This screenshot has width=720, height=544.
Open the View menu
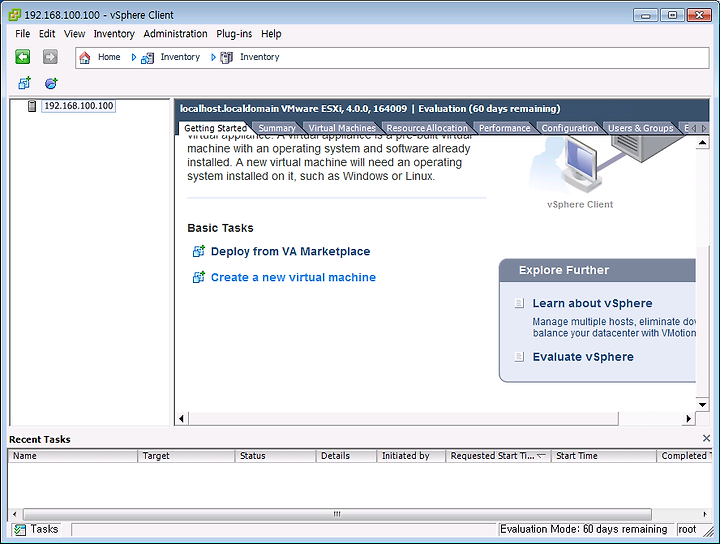point(74,34)
